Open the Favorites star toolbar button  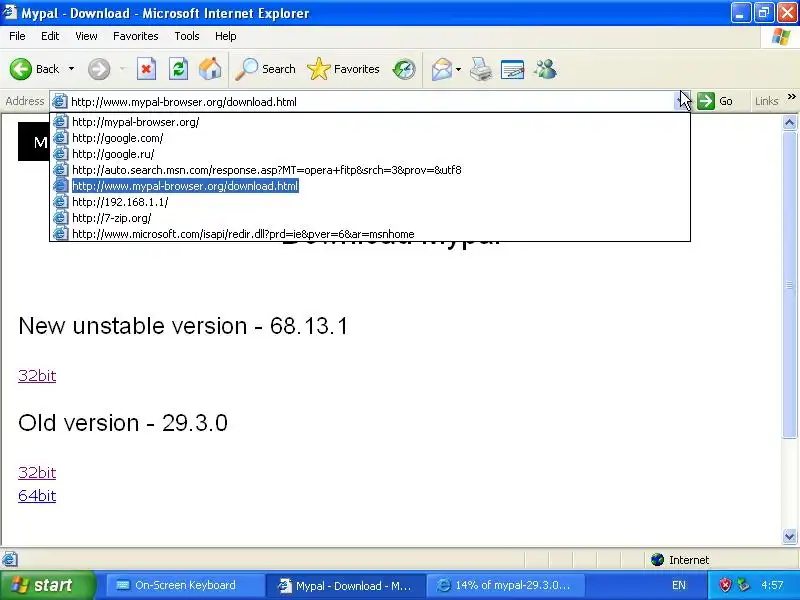click(343, 69)
